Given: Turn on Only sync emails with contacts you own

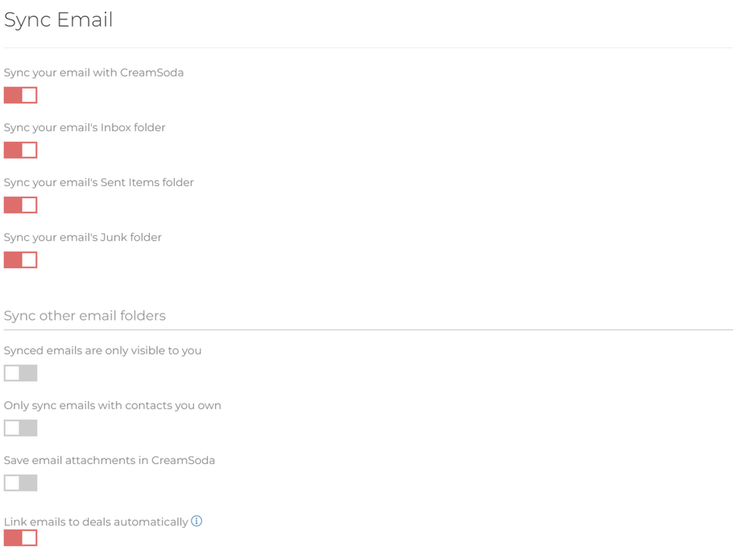Looking at the screenshot, I should [x=21, y=428].
